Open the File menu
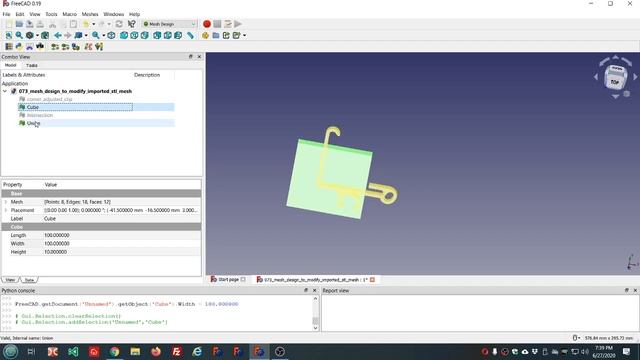 7,14
